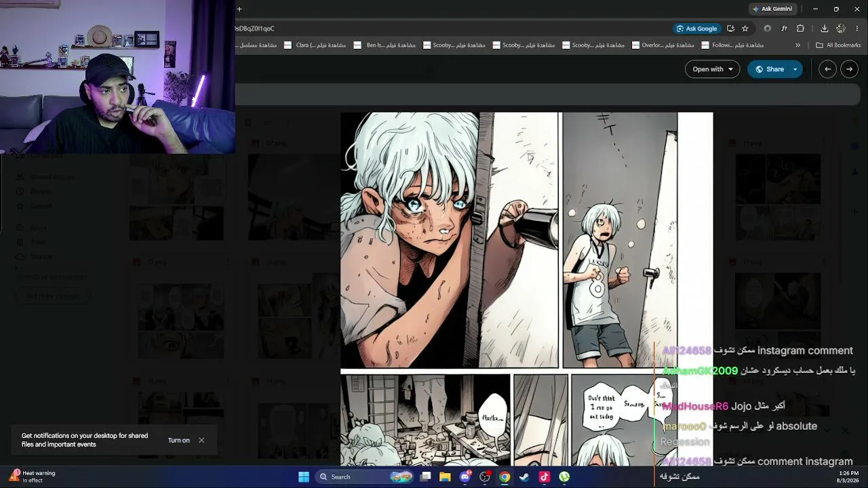Click the round gray extension icon
The height and width of the screenshot is (488, 868).
768,28
